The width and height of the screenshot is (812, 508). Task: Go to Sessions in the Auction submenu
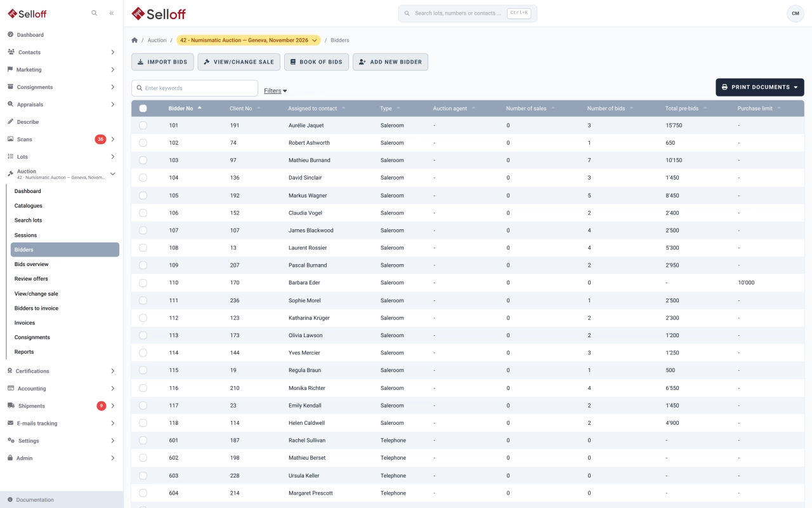pos(26,235)
